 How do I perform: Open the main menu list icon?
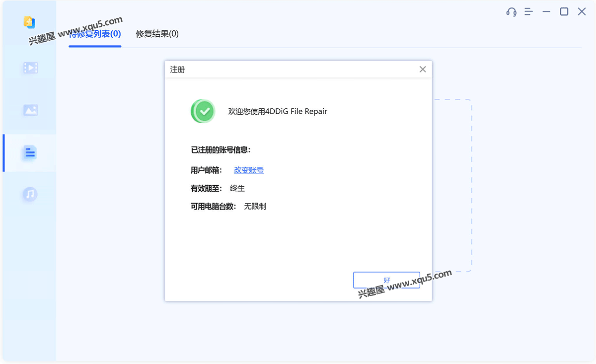[x=528, y=11]
